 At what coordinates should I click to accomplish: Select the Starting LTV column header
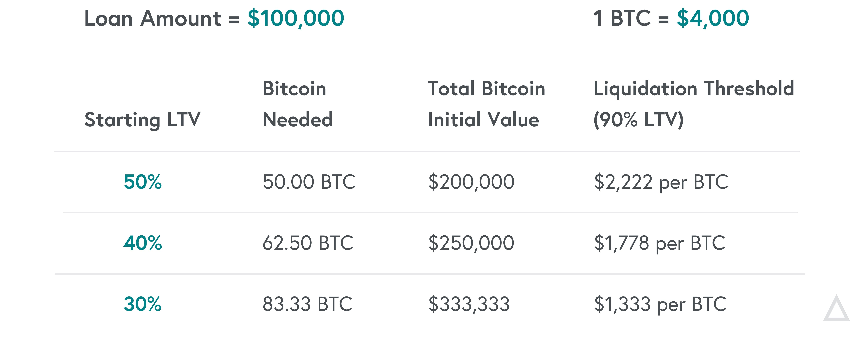click(142, 120)
